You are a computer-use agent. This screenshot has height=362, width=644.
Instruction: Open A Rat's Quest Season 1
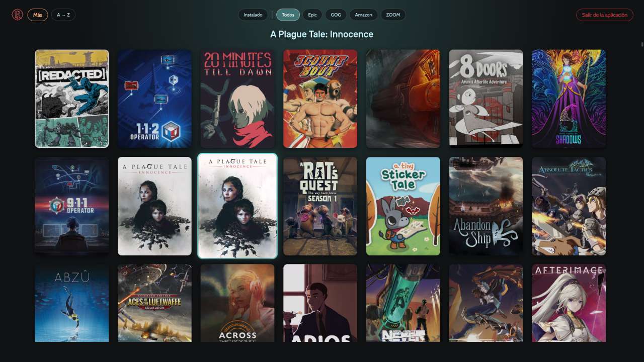[320, 206]
